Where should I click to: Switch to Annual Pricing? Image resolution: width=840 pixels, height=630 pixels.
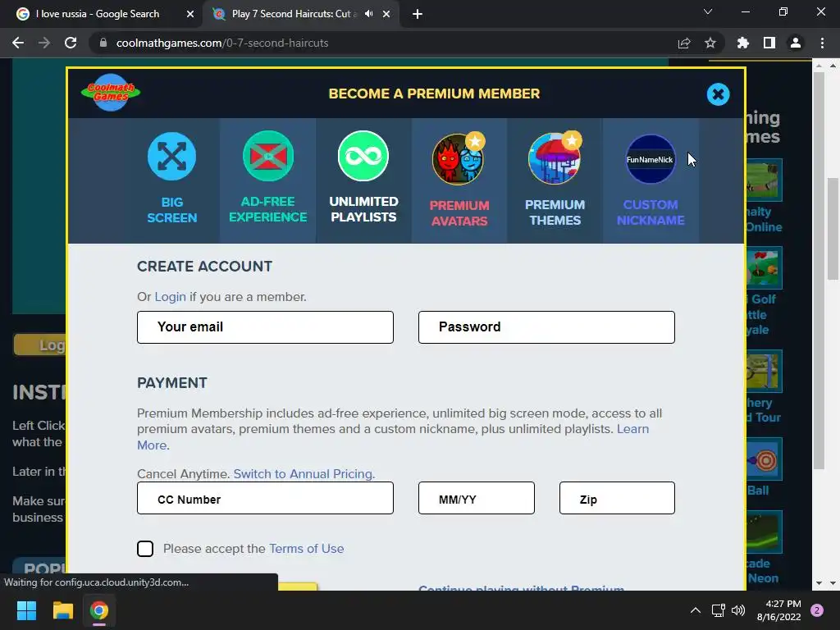[304, 474]
